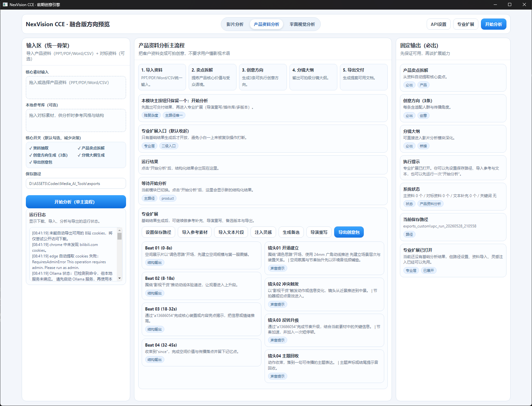
Task: Click the product tag under 等待开始分析
Action: [x=168, y=198]
